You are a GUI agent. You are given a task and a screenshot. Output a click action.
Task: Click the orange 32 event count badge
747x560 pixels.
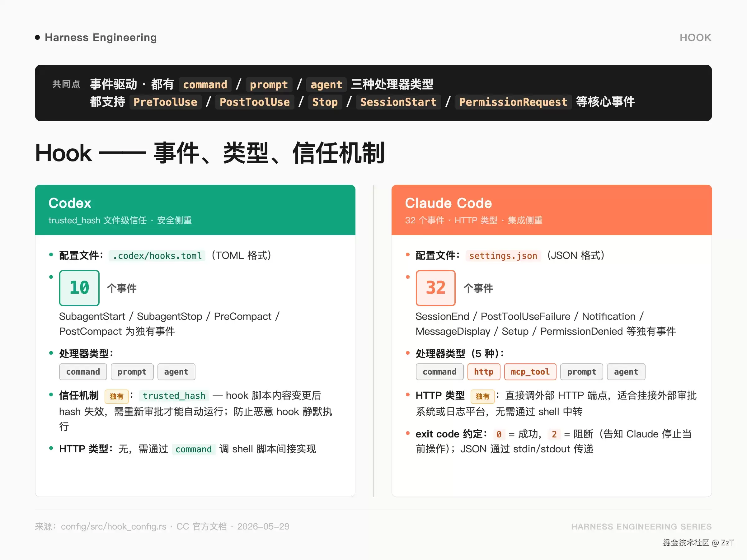tap(436, 288)
